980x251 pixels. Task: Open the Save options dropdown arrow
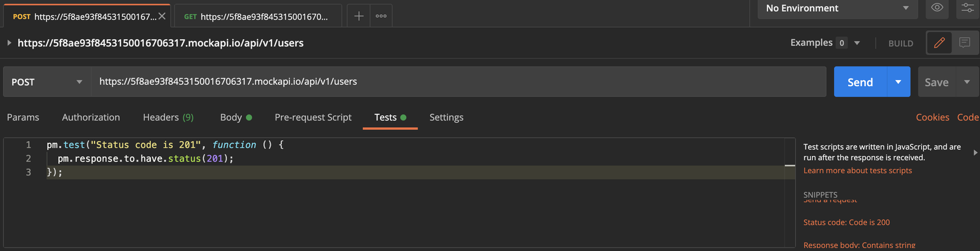[x=967, y=82]
